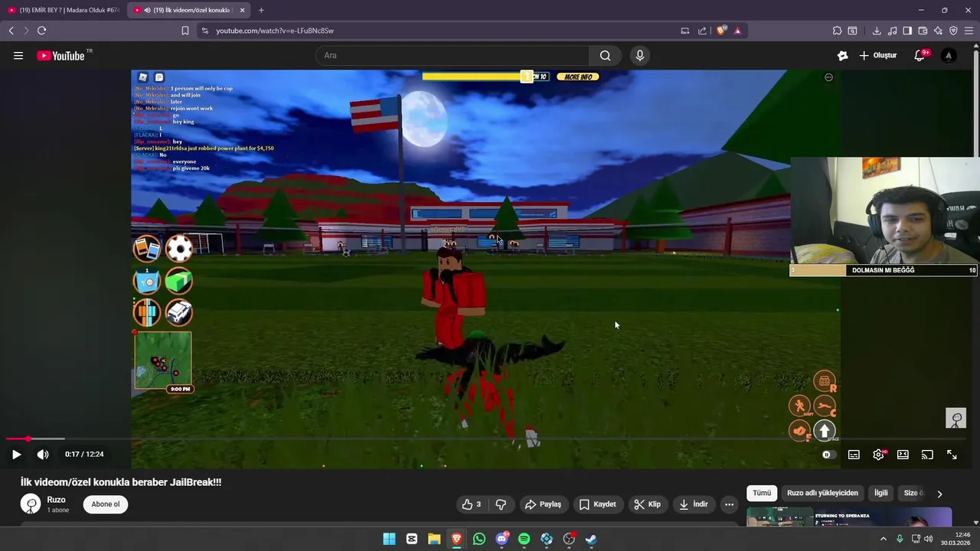Screen dimensions: 980x551
Task: Switch to theater mode in the player
Action: [x=903, y=455]
